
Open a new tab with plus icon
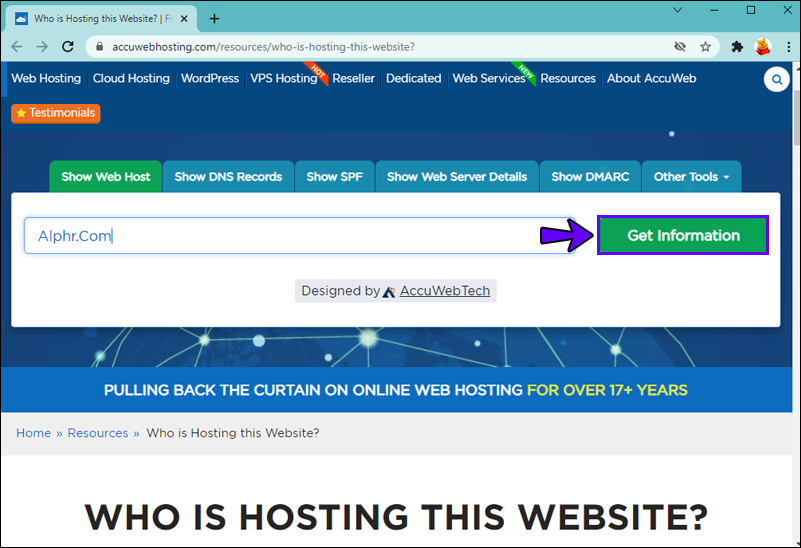[215, 19]
